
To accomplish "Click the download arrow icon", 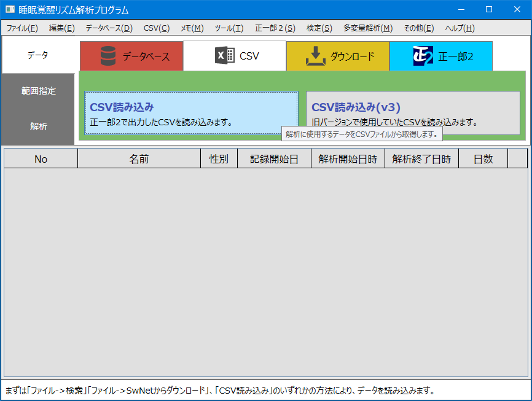I will (x=316, y=56).
